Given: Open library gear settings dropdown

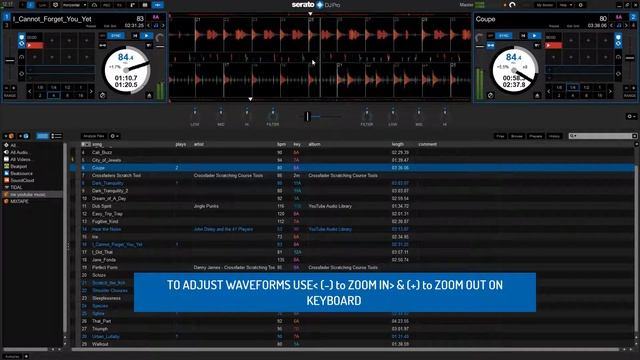Looking at the screenshot, I should (x=114, y=136).
